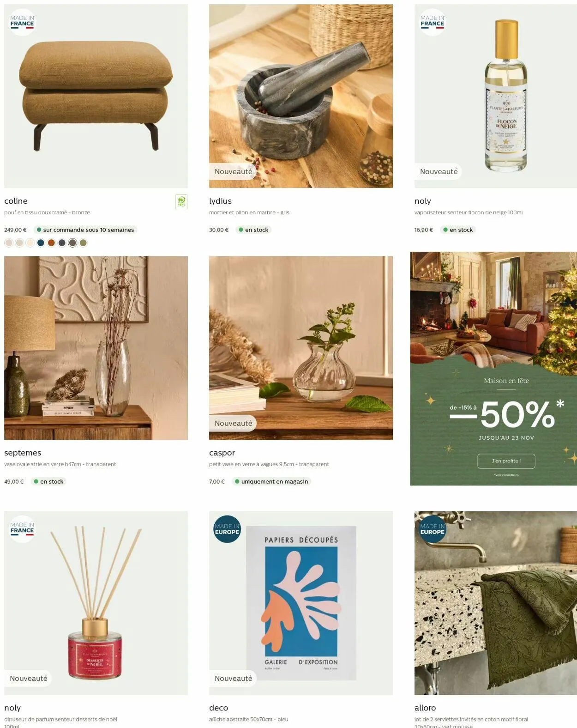Click the 'J'en profite !' promotion button
Screen dimensions: 577x728
pyautogui.click(x=506, y=461)
